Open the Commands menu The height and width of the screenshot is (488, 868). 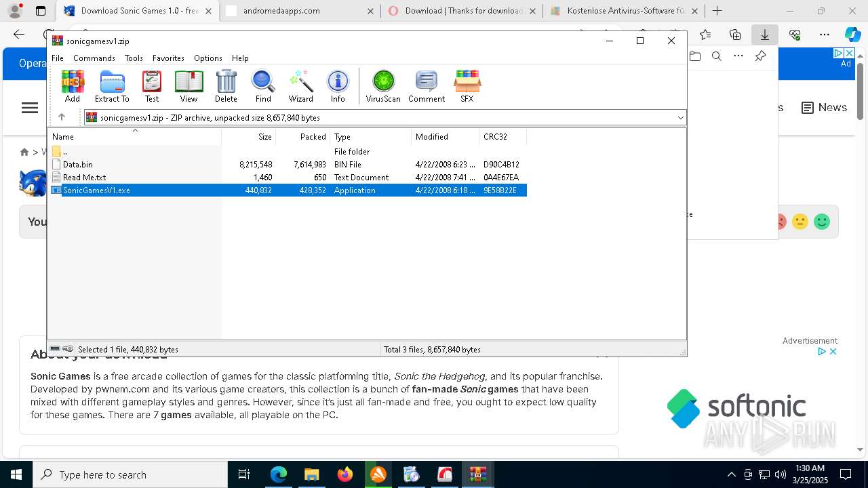click(94, 58)
